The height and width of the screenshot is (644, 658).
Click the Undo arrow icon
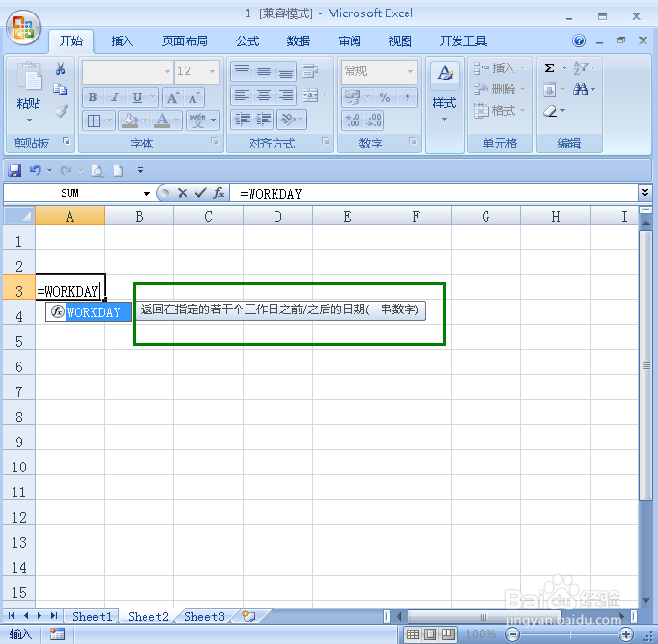pos(36,170)
